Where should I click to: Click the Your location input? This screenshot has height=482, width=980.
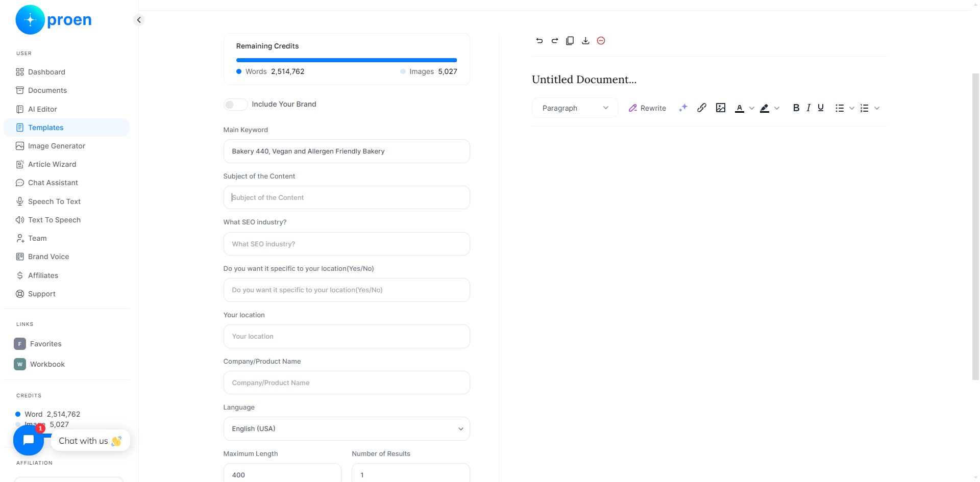(x=347, y=337)
